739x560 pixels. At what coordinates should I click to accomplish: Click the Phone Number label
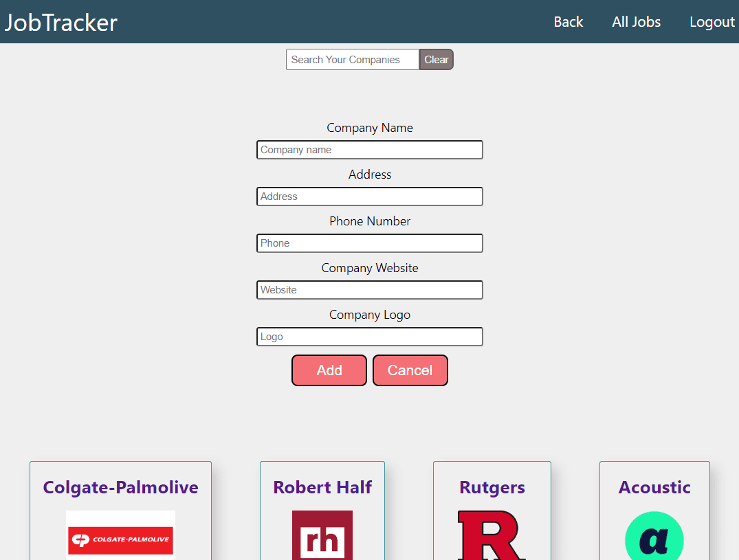pyautogui.click(x=370, y=221)
